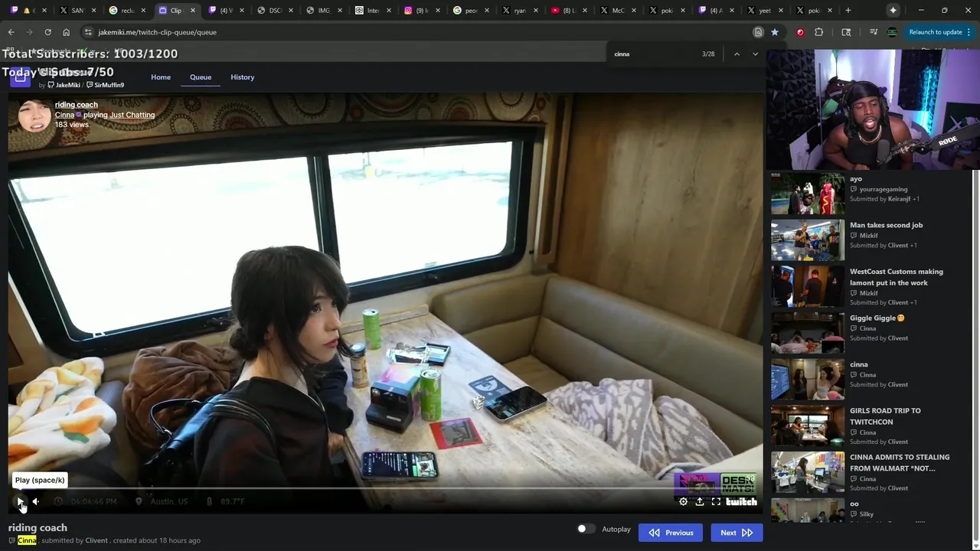This screenshot has width=980, height=551.
Task: Switch to the DSCI browser tab
Action: (x=276, y=11)
